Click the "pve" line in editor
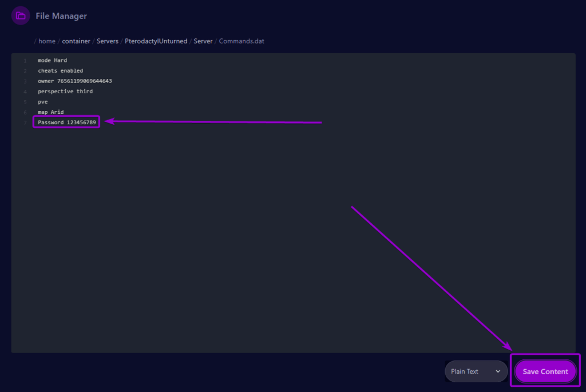 click(x=42, y=102)
